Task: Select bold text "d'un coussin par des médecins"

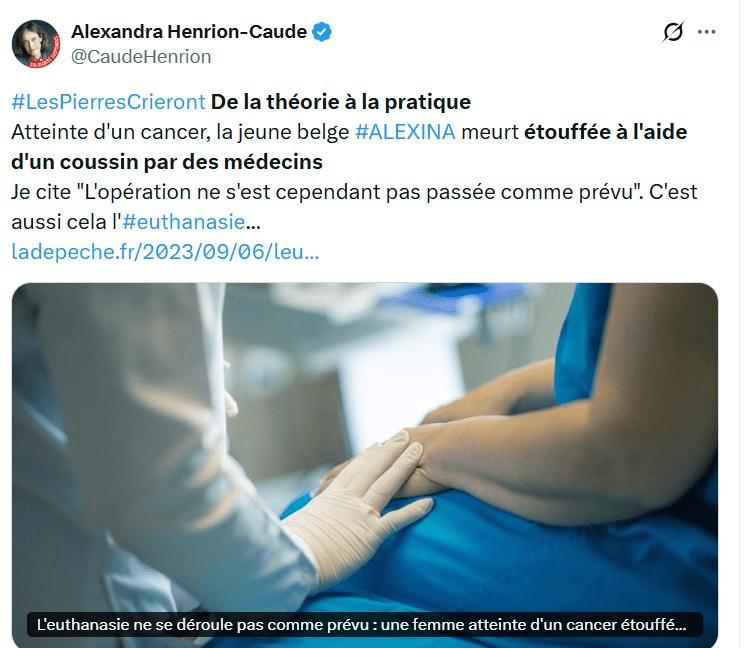Action: tap(167, 162)
